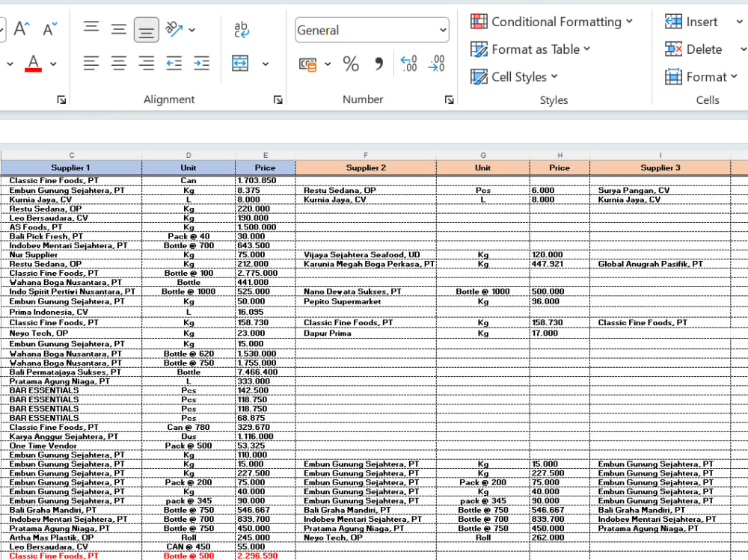
Task: Select cell "Vijaya Sejahtera Seafood, UD"
Action: 366,255
